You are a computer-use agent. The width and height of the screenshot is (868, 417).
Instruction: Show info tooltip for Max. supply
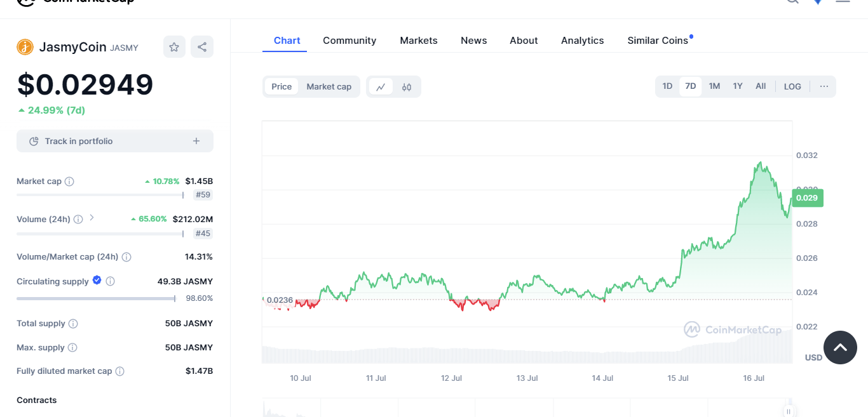(x=72, y=348)
